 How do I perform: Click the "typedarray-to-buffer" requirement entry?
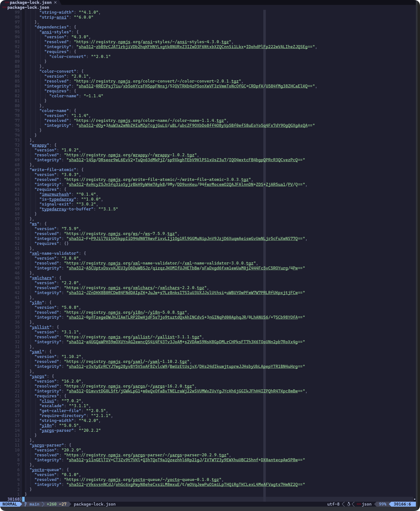[78, 209]
